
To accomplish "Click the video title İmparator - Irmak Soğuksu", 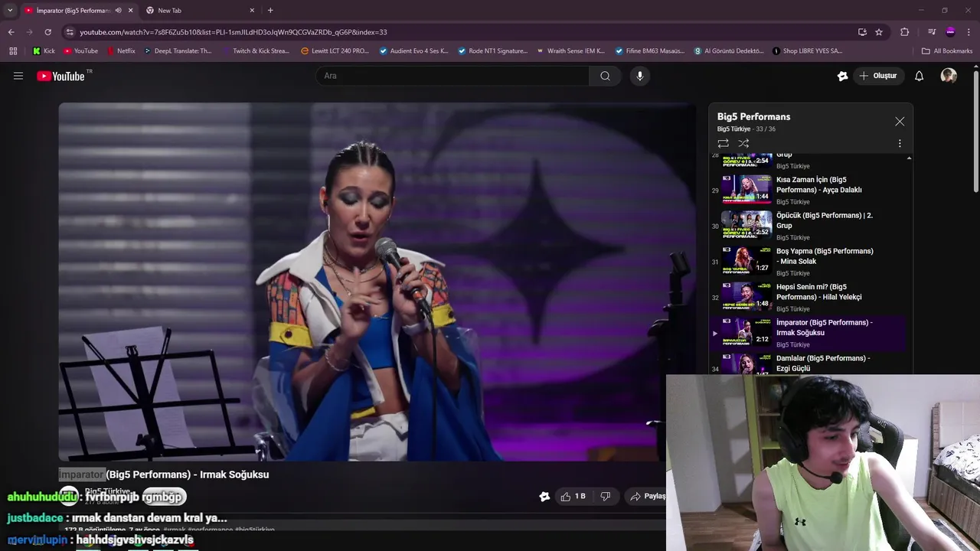I will (x=164, y=474).
